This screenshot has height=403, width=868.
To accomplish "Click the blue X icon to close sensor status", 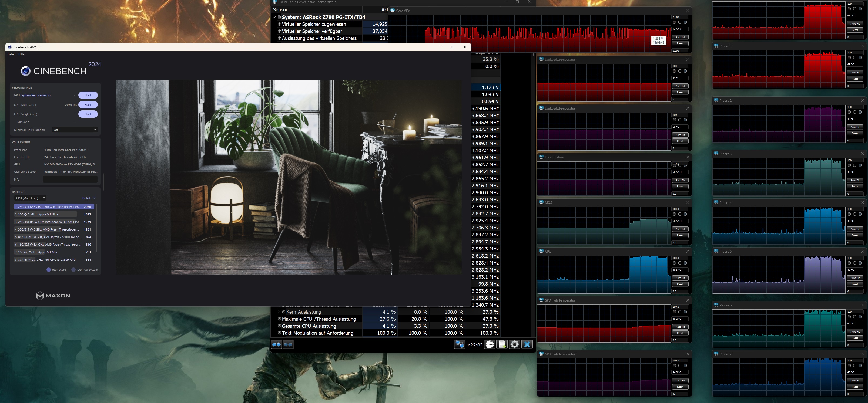I will click(x=527, y=344).
